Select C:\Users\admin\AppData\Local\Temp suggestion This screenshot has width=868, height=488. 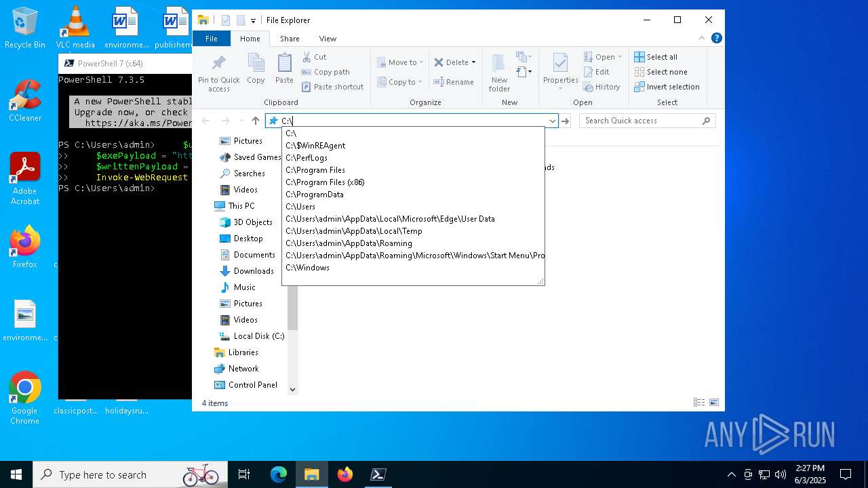pyautogui.click(x=413, y=231)
